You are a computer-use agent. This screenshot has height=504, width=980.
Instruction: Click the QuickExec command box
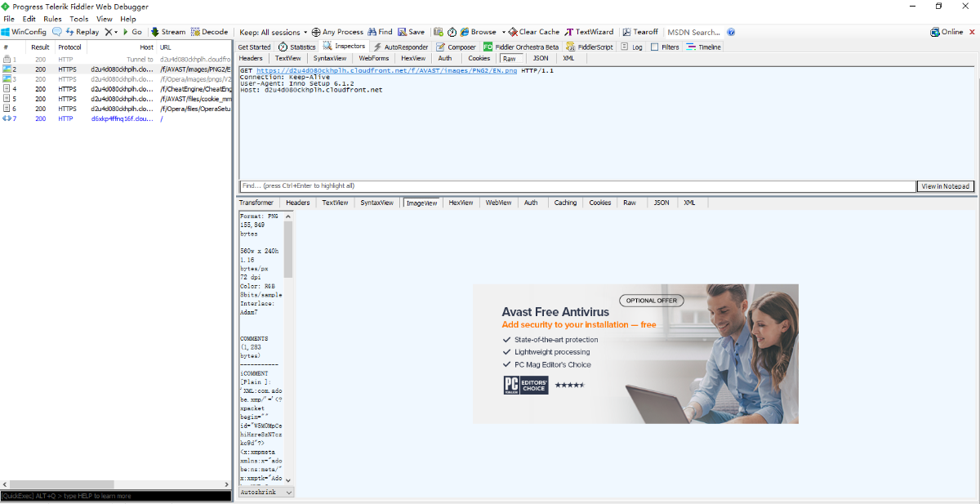[116, 496]
